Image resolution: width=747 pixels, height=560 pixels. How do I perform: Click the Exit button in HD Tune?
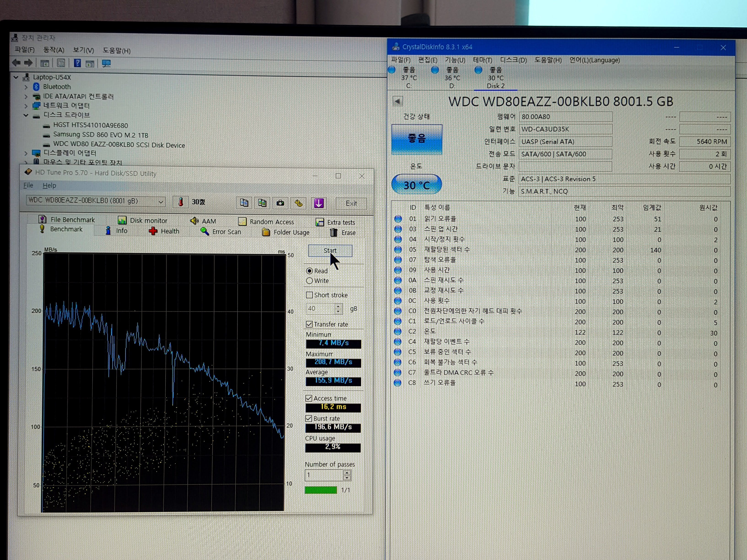coord(351,203)
